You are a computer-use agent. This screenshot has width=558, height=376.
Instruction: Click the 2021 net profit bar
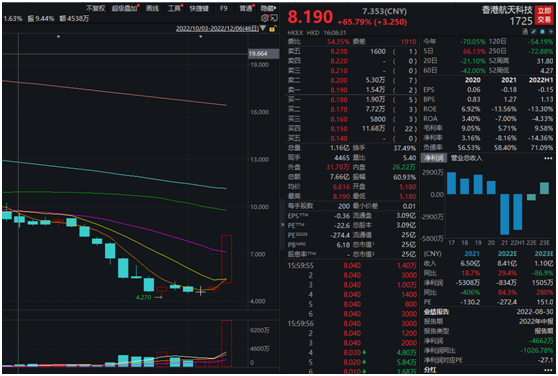(x=505, y=214)
